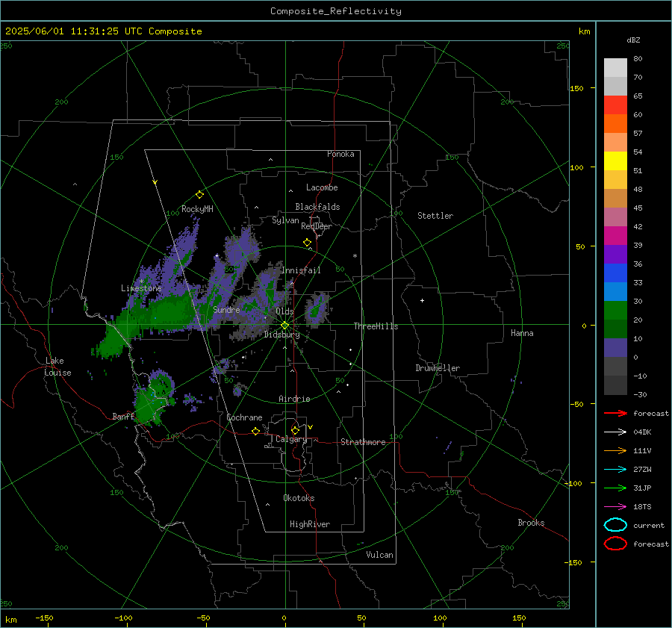Click the cyan current ellipse icon

click(615, 525)
